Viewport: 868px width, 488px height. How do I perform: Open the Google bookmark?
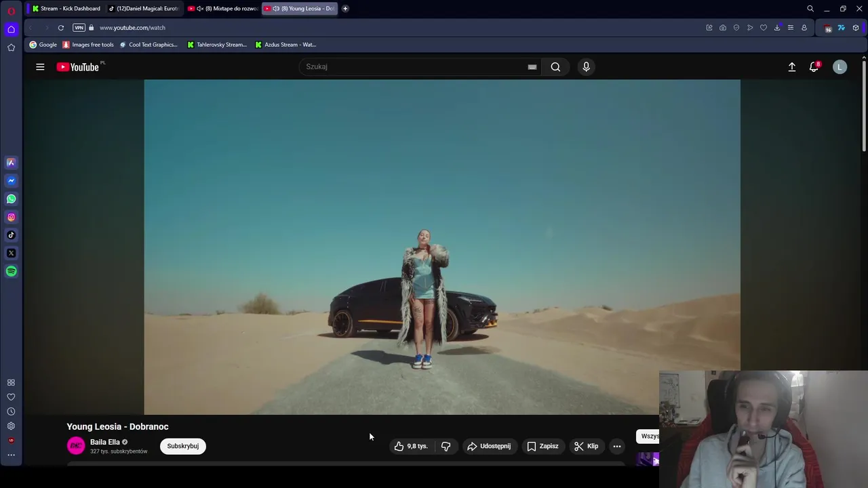coord(43,45)
